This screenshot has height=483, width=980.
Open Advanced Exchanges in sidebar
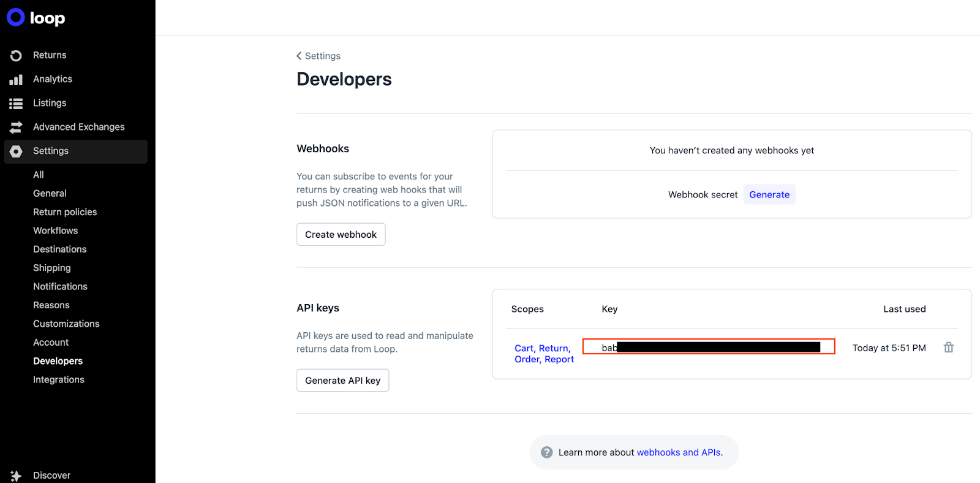79,127
